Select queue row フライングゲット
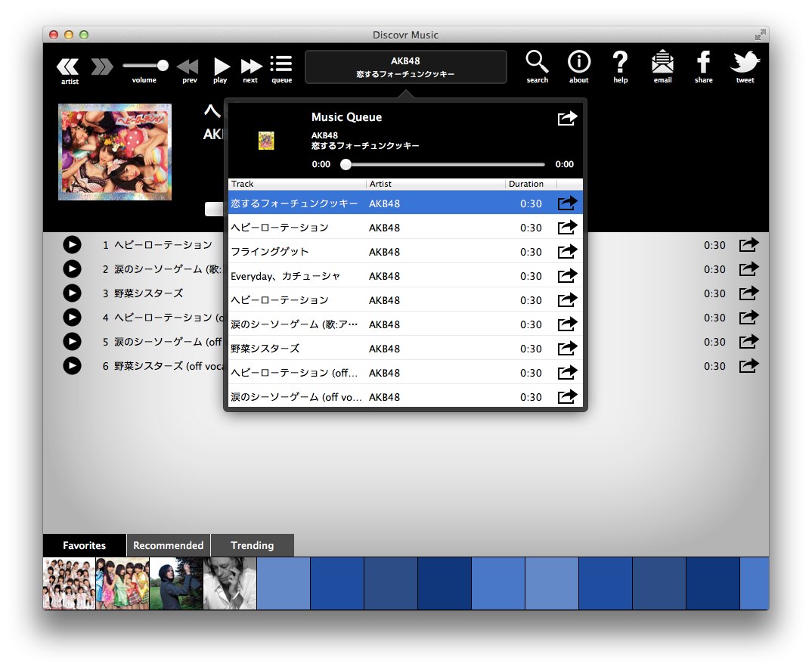The height and width of the screenshot is (670, 812). [405, 252]
